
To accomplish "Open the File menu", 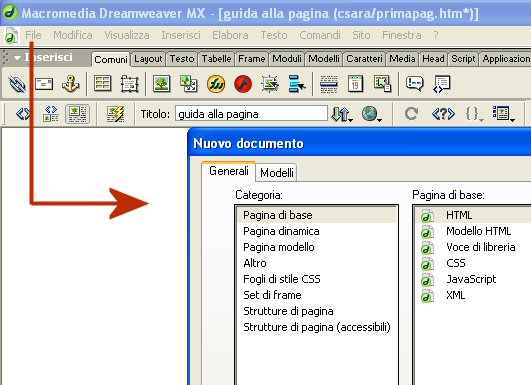I will coord(33,35).
